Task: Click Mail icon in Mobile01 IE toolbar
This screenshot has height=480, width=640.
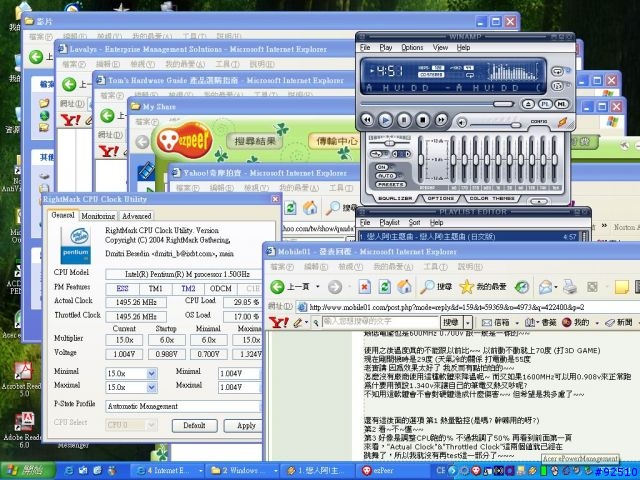Action: tap(545, 287)
